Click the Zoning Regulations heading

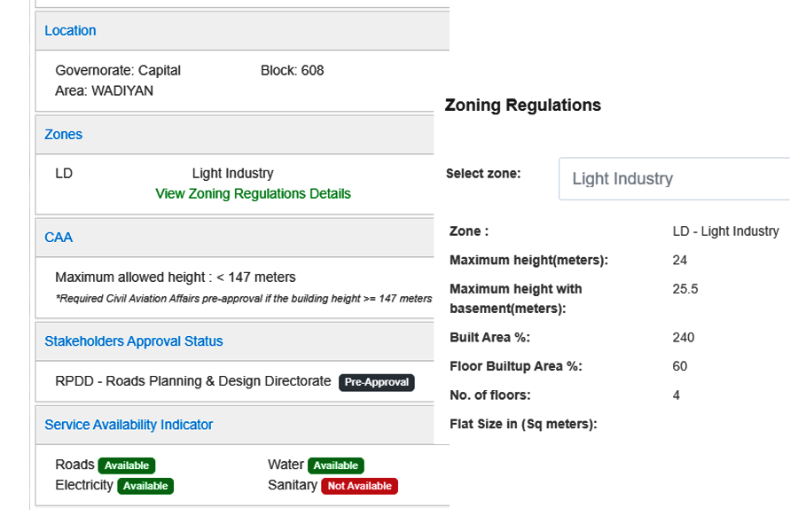[x=522, y=106]
